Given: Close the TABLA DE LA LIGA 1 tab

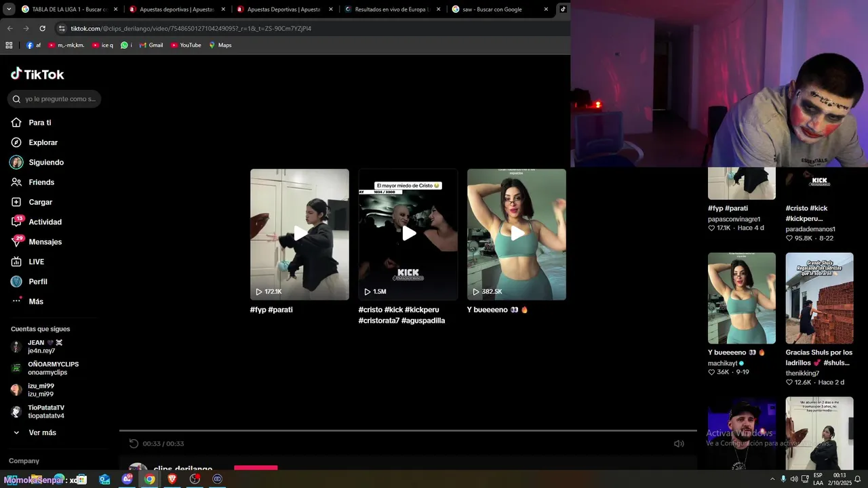Looking at the screenshot, I should click(115, 9).
